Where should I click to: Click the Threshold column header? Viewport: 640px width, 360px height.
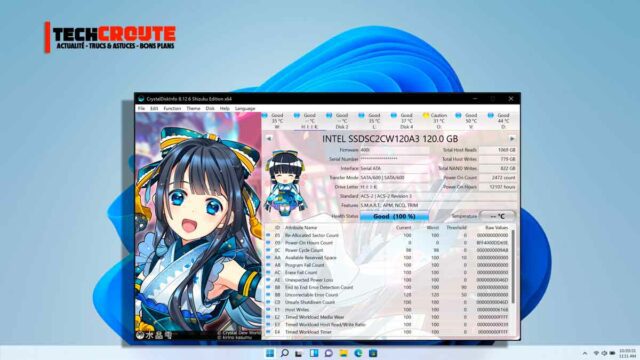point(456,227)
